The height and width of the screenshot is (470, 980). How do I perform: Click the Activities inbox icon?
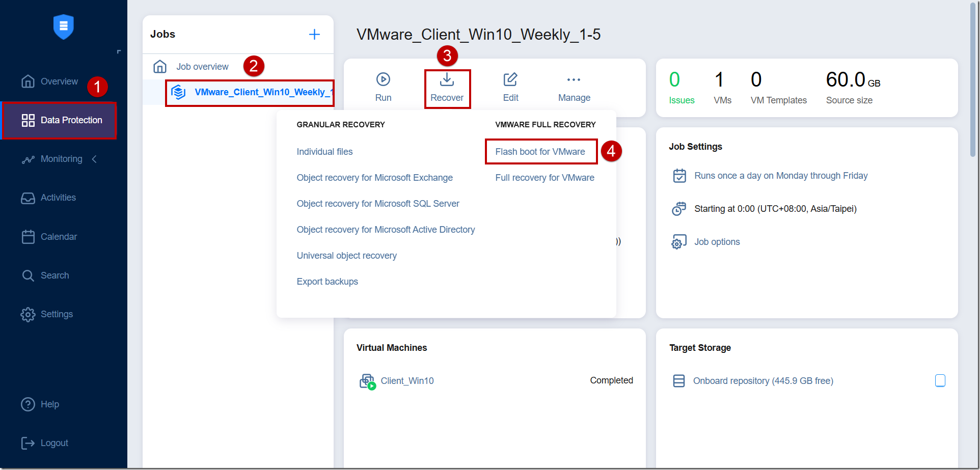[x=28, y=198]
